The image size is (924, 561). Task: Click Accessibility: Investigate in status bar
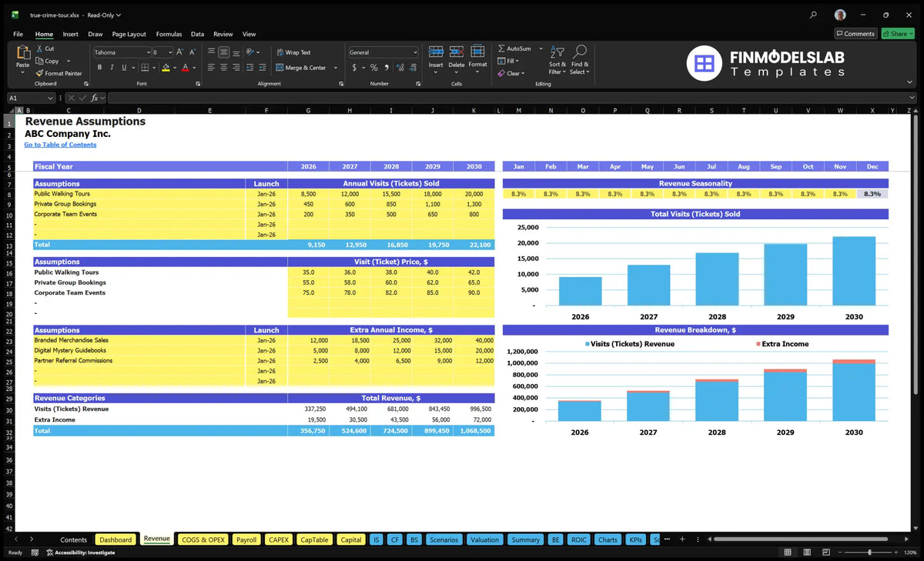coord(80,553)
